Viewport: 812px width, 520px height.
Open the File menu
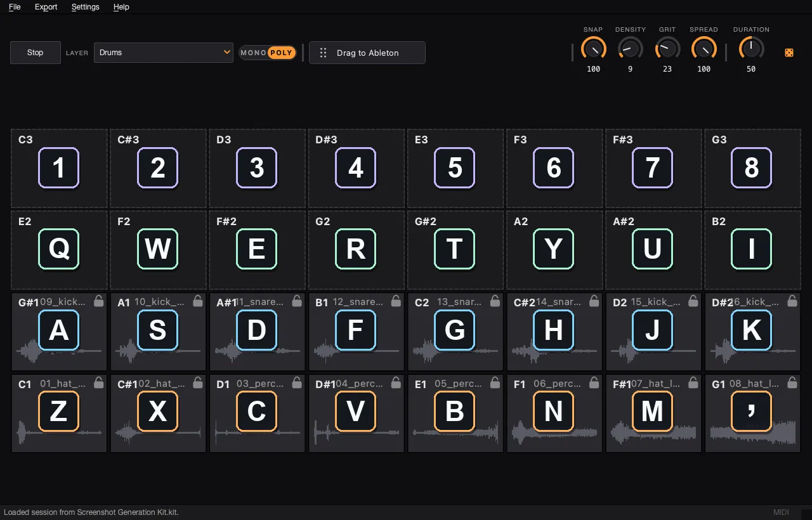coord(15,7)
